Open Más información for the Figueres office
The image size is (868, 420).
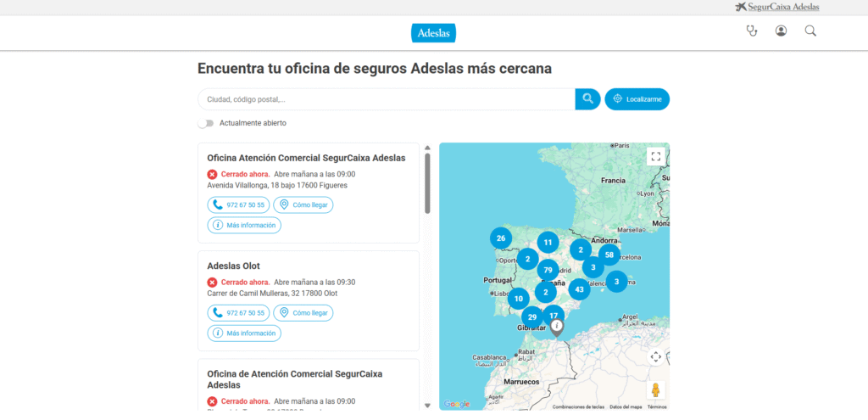click(244, 226)
